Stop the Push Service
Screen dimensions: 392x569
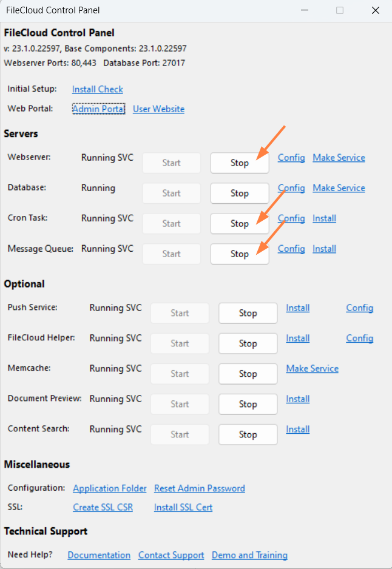(248, 313)
